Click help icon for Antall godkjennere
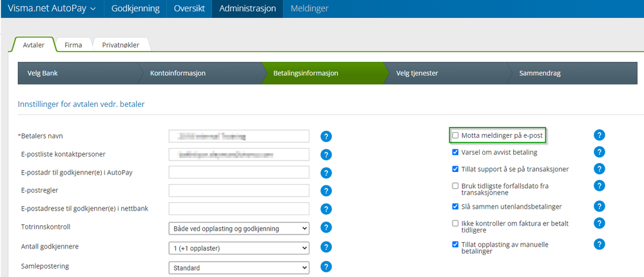 (x=326, y=247)
